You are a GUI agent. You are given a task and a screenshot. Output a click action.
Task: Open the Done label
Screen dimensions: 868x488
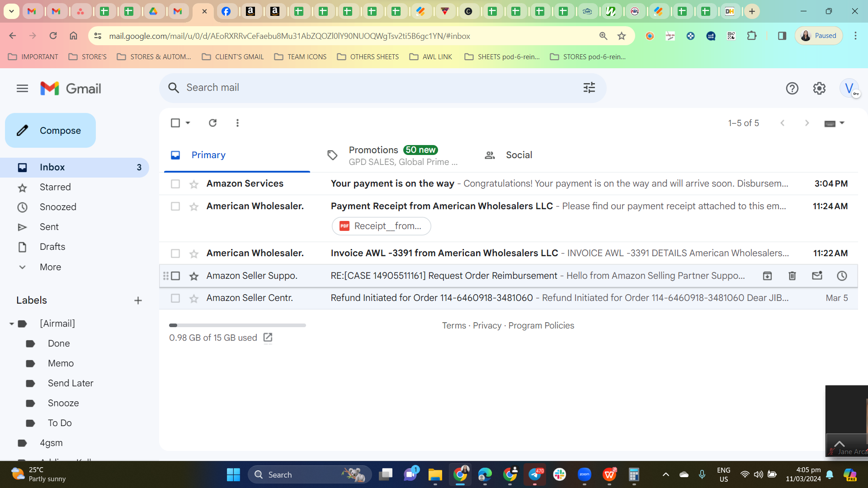59,343
